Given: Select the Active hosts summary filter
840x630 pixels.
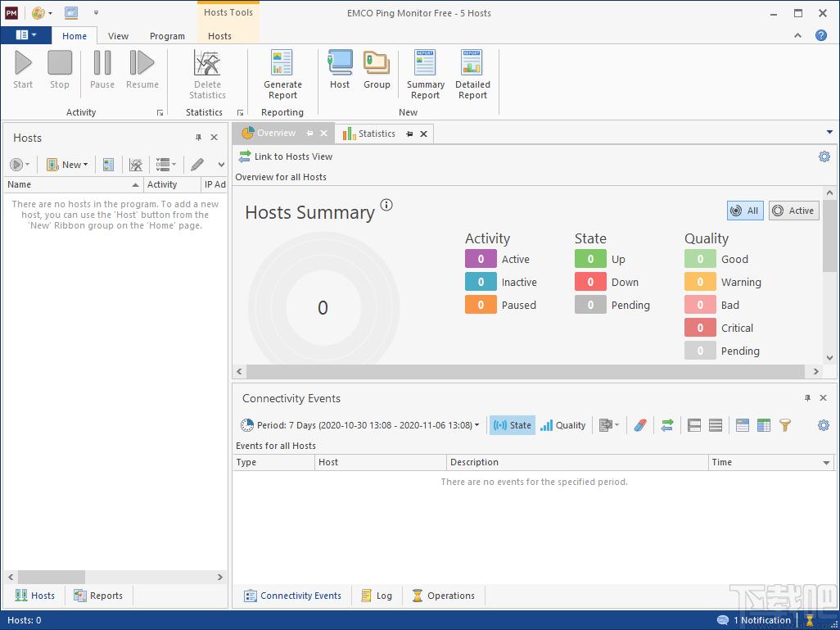Looking at the screenshot, I should (794, 211).
